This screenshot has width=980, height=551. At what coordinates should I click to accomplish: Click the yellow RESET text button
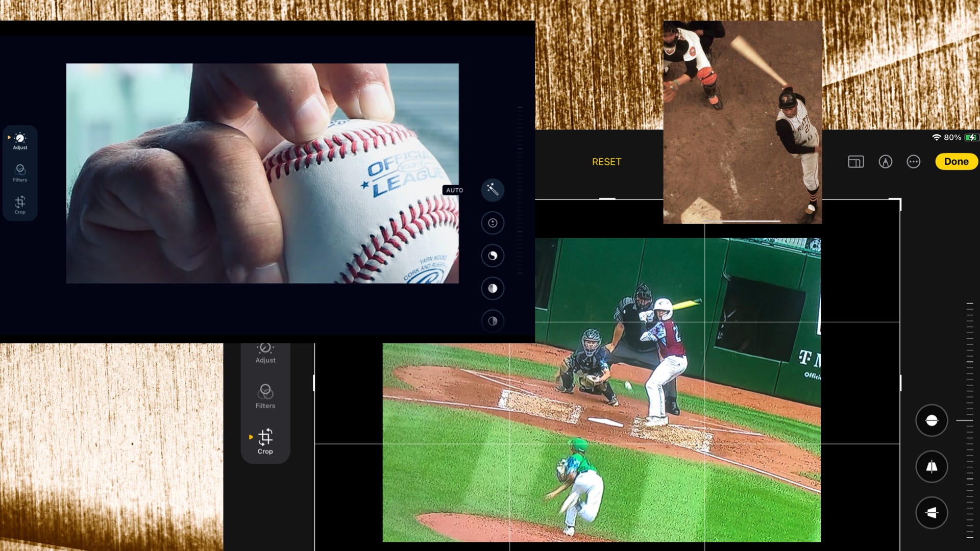click(606, 162)
